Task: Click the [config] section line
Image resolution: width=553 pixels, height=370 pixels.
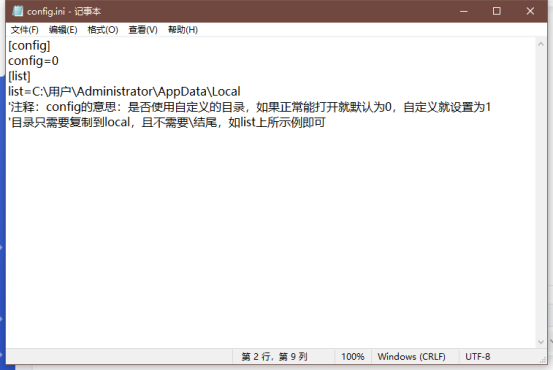Action: click(x=29, y=46)
